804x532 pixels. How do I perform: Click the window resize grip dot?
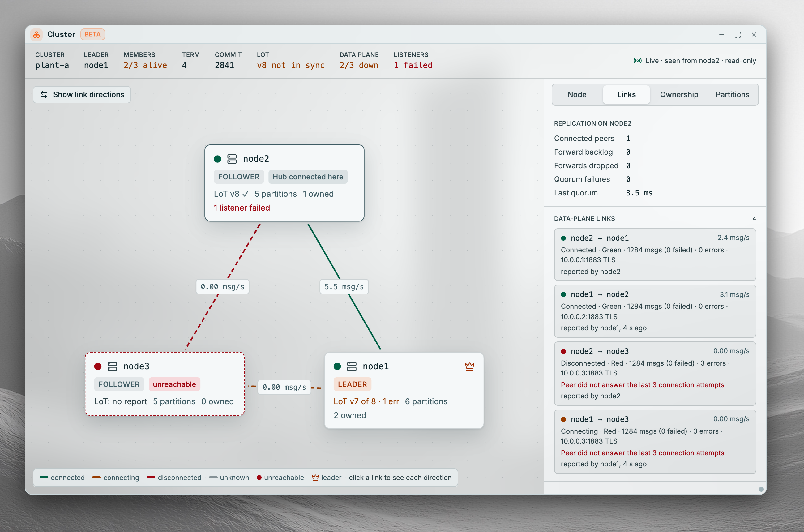point(761,489)
